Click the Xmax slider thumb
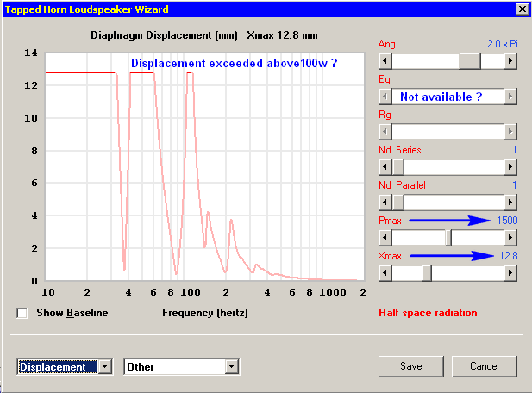Viewport: 532px width, 393px height. 427,273
